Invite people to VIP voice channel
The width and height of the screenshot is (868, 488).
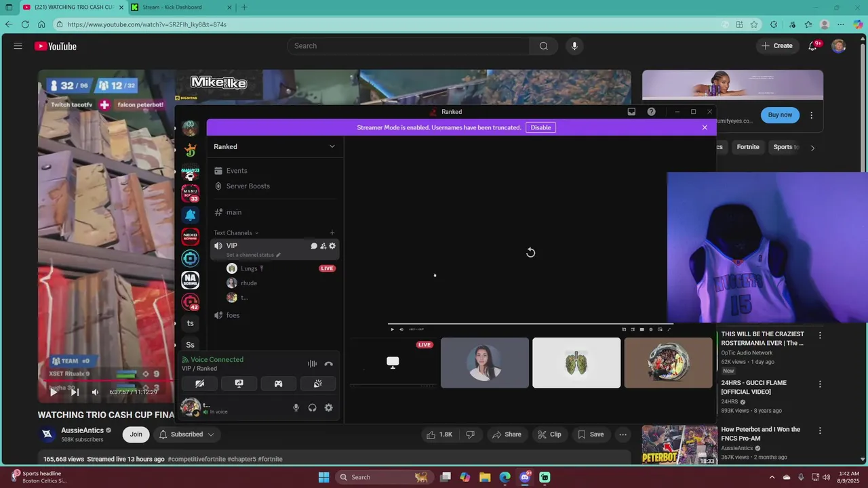(x=323, y=246)
